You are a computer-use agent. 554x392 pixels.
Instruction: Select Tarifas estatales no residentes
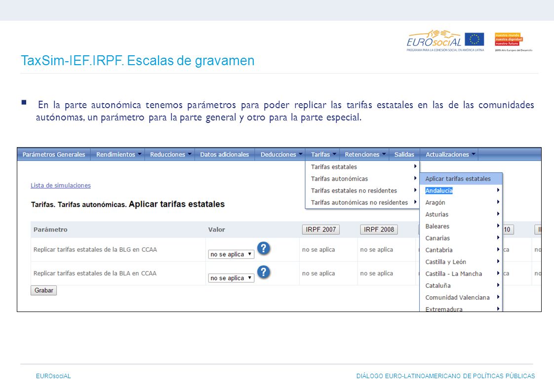point(362,191)
